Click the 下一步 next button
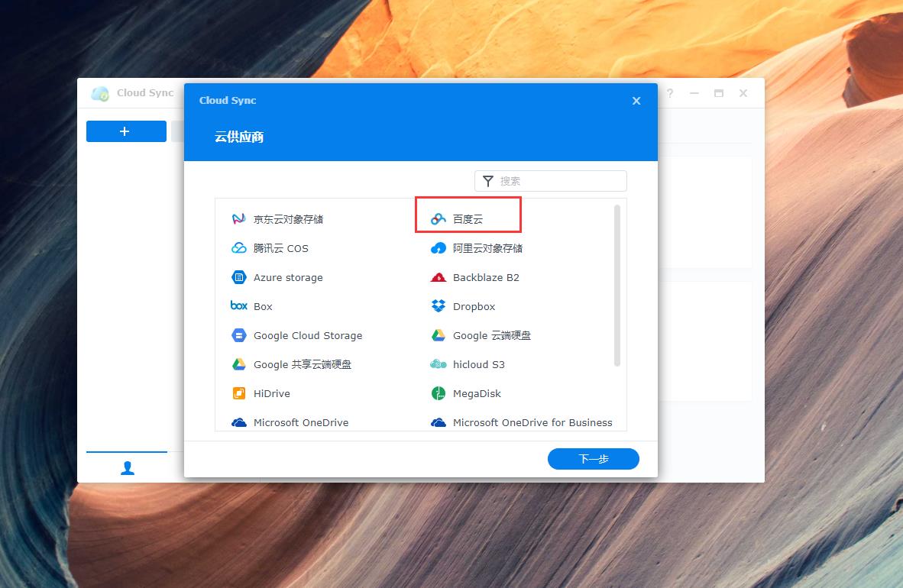 (x=593, y=459)
